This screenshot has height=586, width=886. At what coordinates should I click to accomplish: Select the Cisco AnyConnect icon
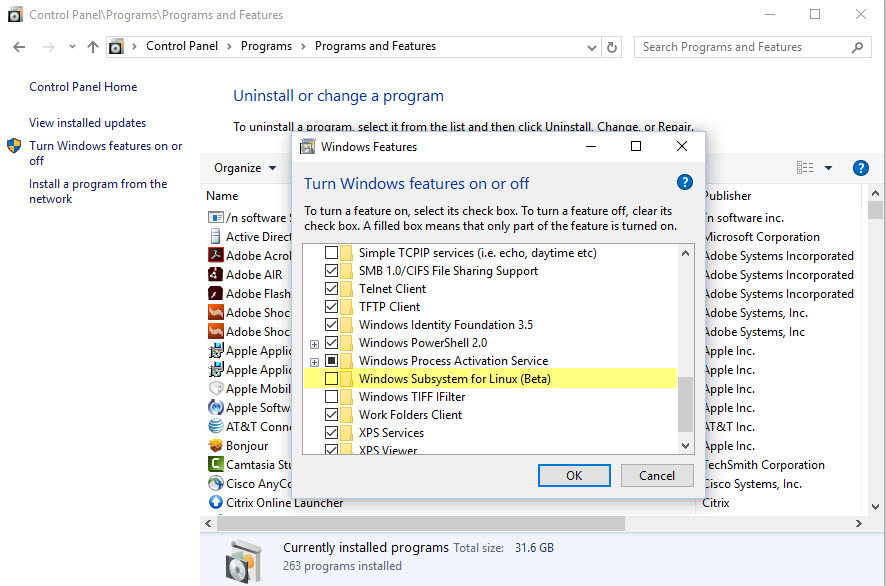coord(215,483)
